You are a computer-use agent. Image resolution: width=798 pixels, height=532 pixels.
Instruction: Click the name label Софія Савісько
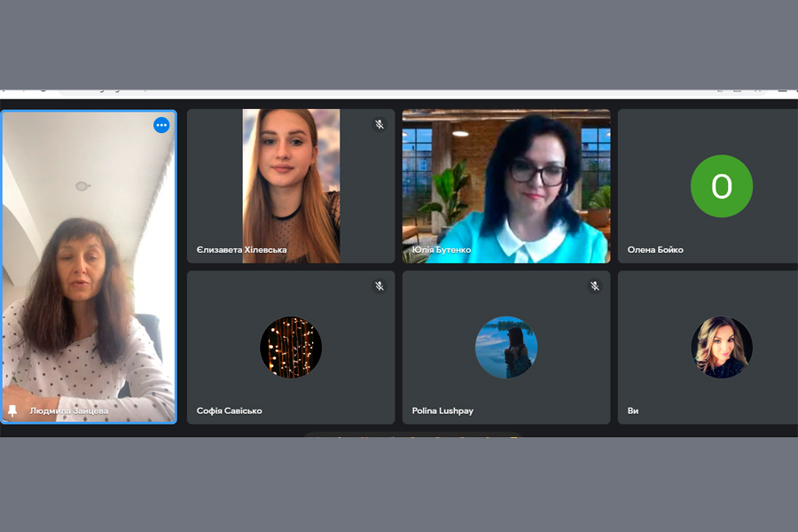click(229, 411)
